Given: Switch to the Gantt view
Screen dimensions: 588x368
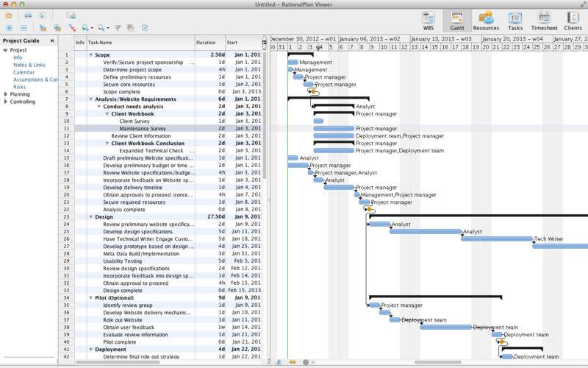Looking at the screenshot, I should pos(457,21).
